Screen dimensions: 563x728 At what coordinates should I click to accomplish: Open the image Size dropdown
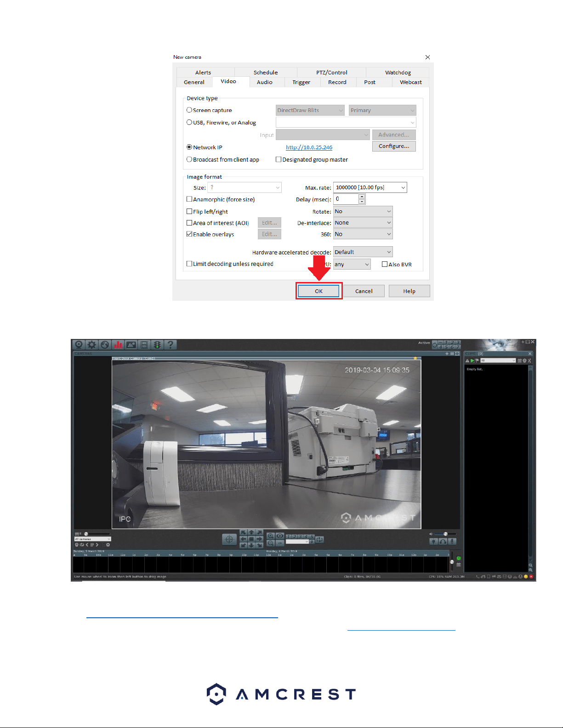[245, 187]
